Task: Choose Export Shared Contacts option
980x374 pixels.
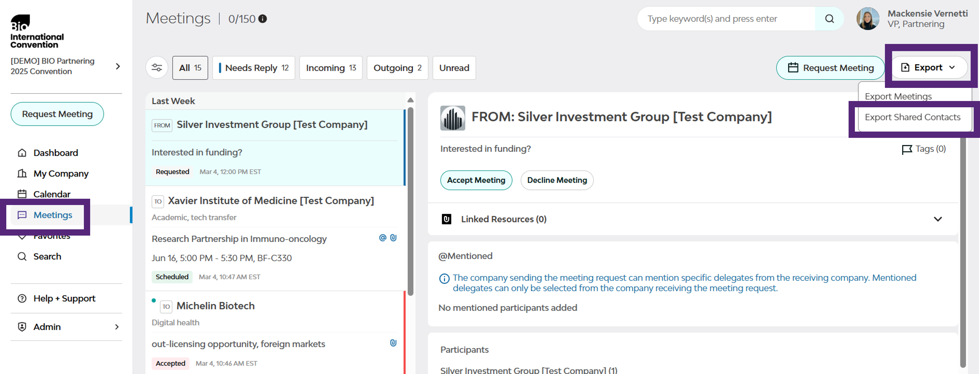Action: pos(913,117)
